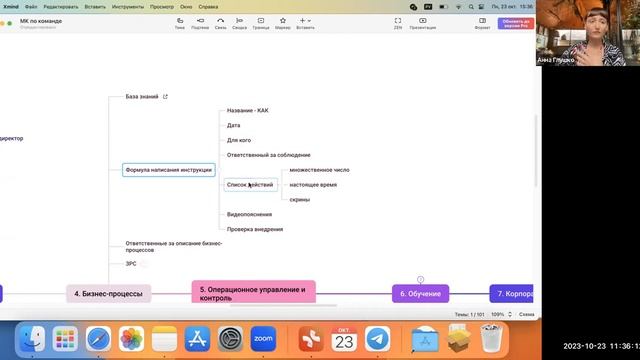
Task: Click the Схема outline button
Action: click(527, 314)
